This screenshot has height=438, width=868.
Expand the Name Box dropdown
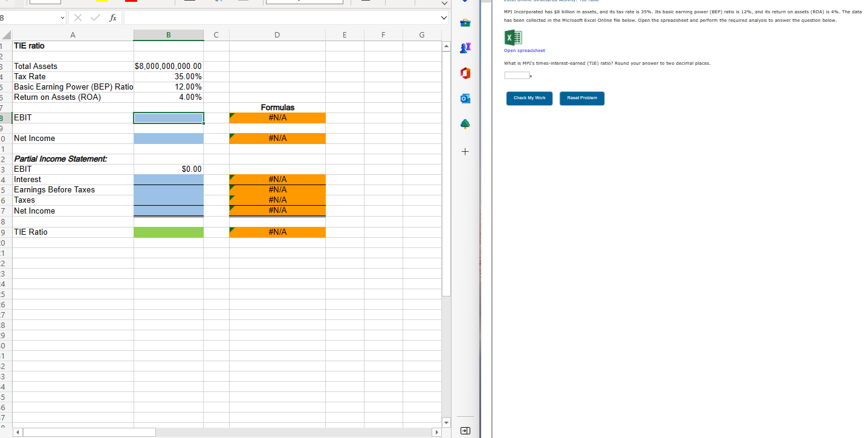pyautogui.click(x=63, y=18)
